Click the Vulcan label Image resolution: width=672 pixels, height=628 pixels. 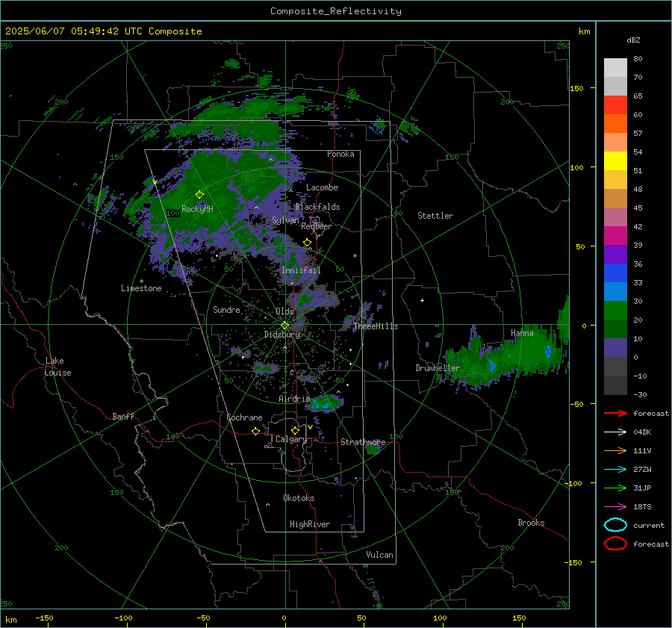tap(379, 555)
